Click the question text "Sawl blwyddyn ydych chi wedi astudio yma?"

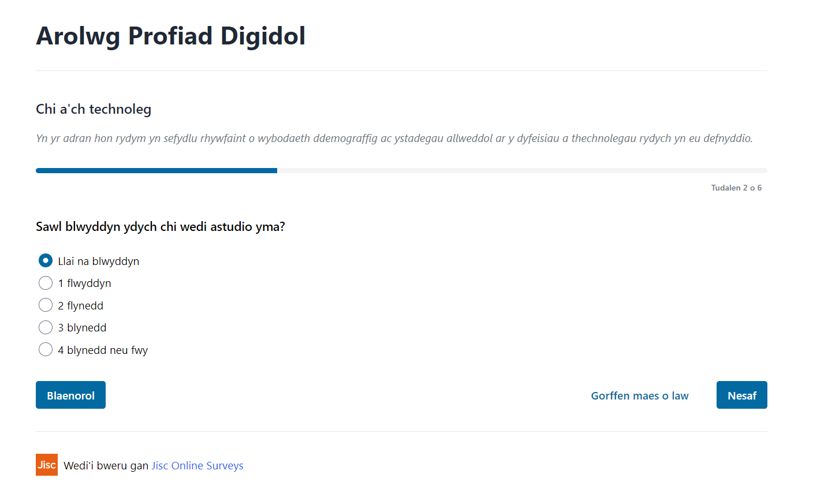161,226
